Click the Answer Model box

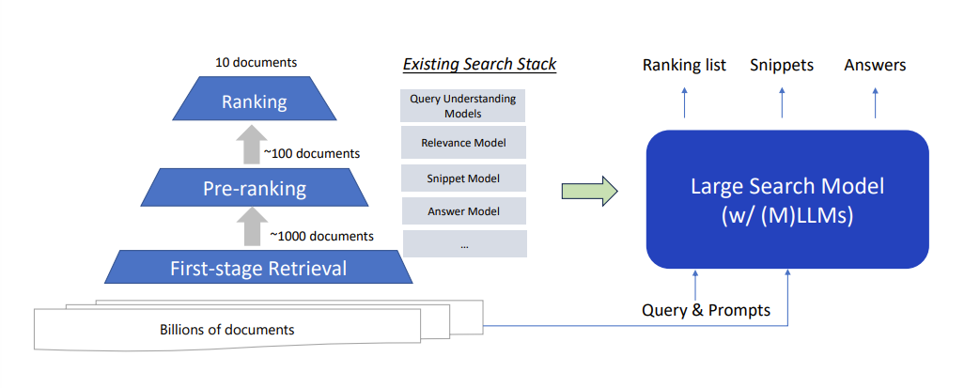463,211
